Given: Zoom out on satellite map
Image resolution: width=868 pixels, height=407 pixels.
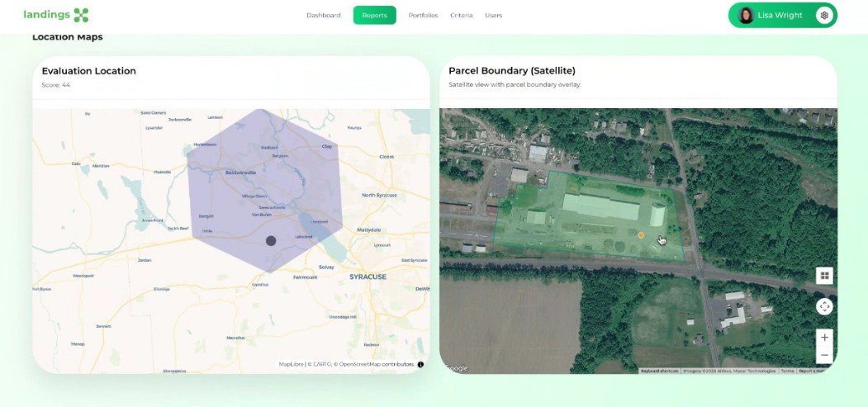Looking at the screenshot, I should pyautogui.click(x=824, y=355).
